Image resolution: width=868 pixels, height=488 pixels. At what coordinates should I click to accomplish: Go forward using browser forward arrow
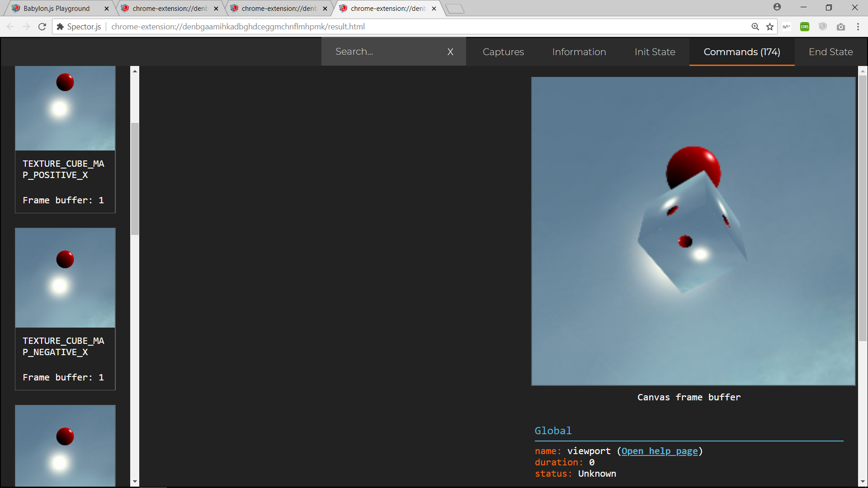click(26, 27)
